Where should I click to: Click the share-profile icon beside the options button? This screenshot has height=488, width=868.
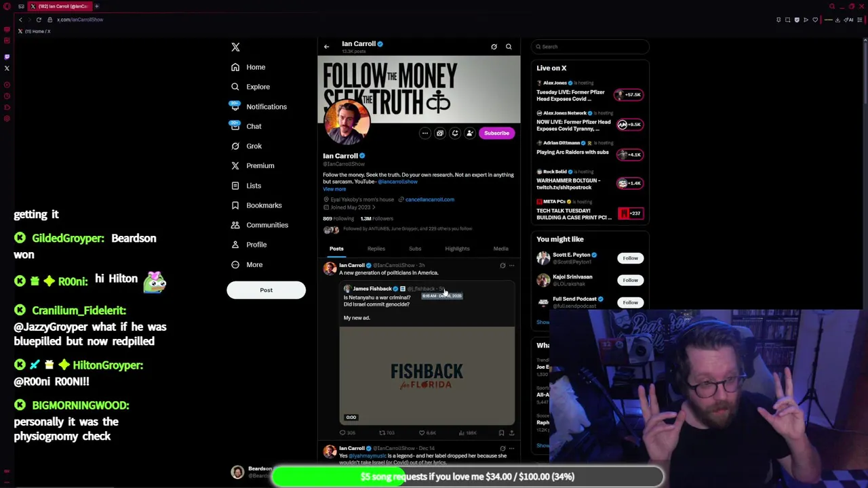click(440, 133)
